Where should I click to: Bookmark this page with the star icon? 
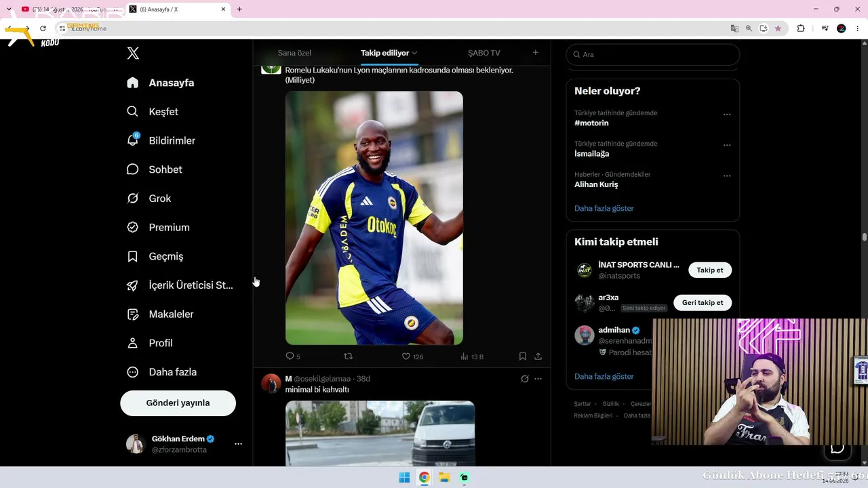[x=778, y=28]
